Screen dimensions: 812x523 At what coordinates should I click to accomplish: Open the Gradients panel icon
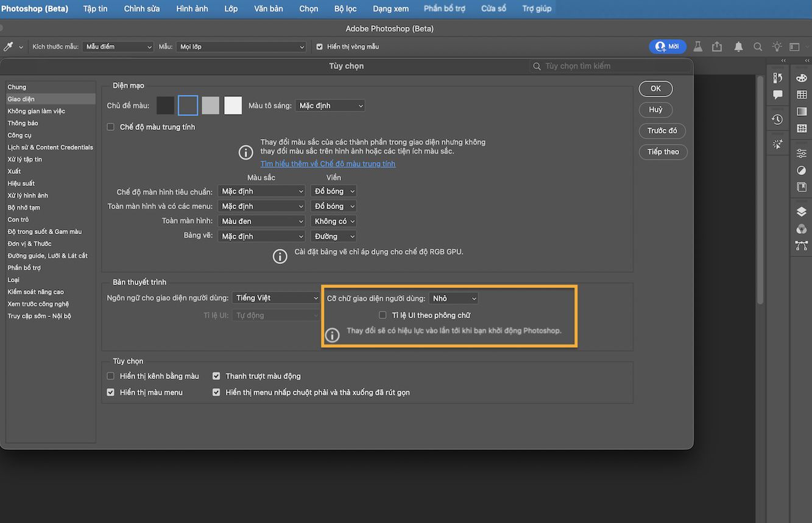point(802,111)
